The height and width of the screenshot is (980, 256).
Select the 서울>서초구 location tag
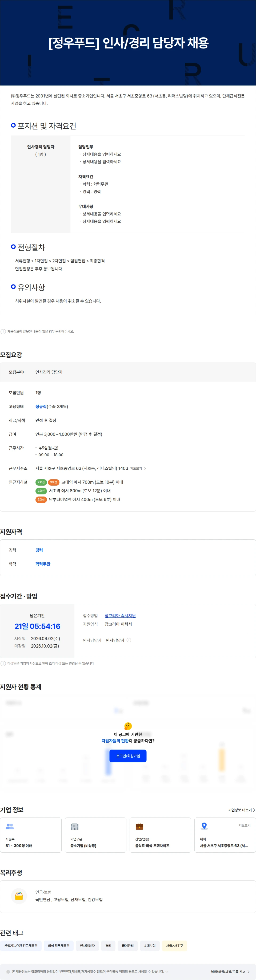pos(174,946)
